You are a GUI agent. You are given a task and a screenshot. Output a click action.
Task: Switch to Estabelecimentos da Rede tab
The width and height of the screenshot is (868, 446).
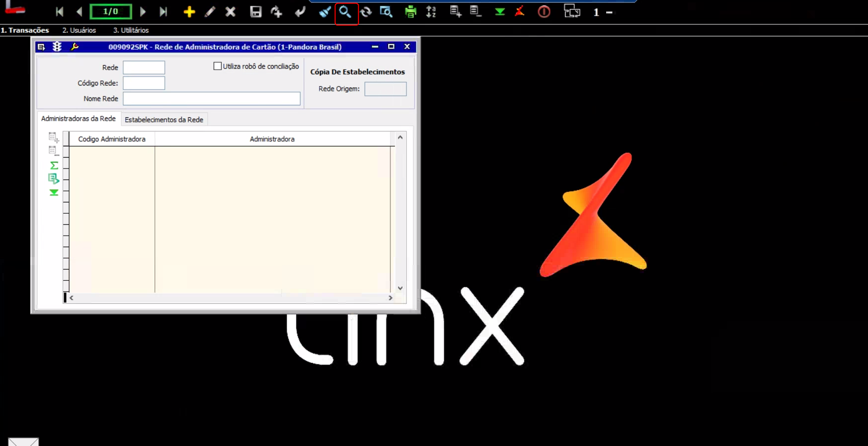[x=164, y=120]
